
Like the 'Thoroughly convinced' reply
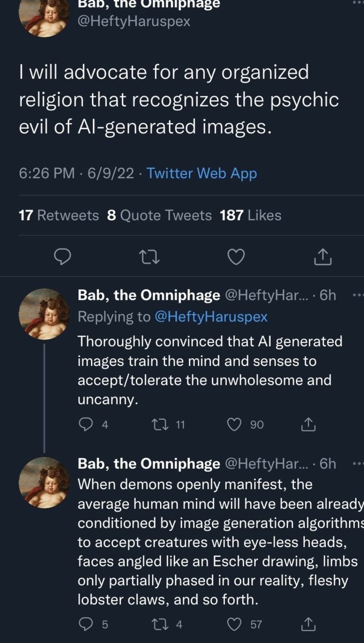(234, 424)
